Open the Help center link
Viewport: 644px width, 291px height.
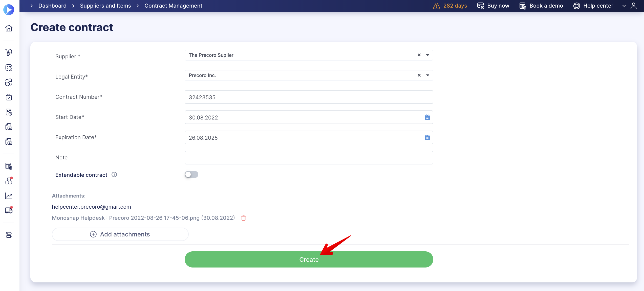click(x=593, y=6)
